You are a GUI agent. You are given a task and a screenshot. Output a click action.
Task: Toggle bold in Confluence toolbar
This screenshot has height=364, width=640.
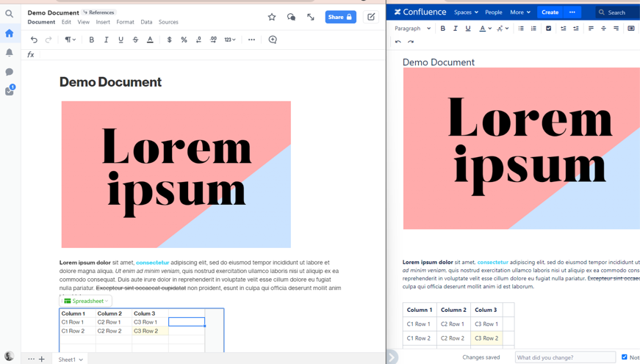click(442, 29)
